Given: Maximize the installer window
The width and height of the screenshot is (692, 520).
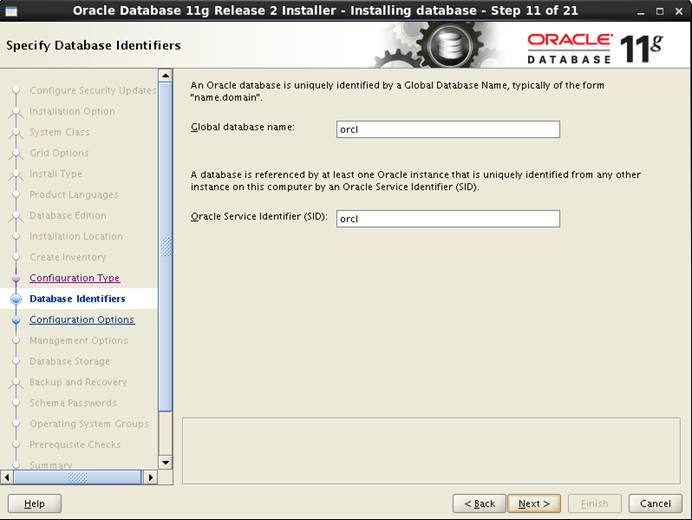Looking at the screenshot, I should pyautogui.click(x=660, y=11).
